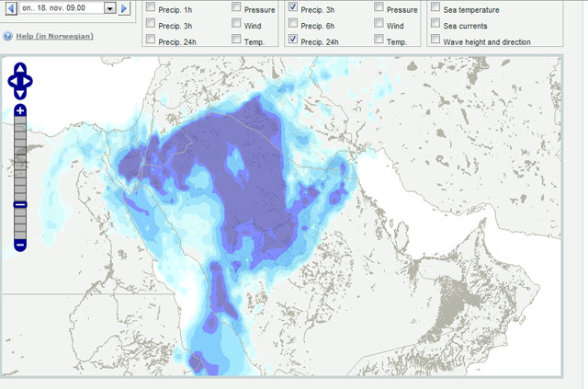Enable Sea currents layer
This screenshot has width=588, height=389.
click(435, 23)
